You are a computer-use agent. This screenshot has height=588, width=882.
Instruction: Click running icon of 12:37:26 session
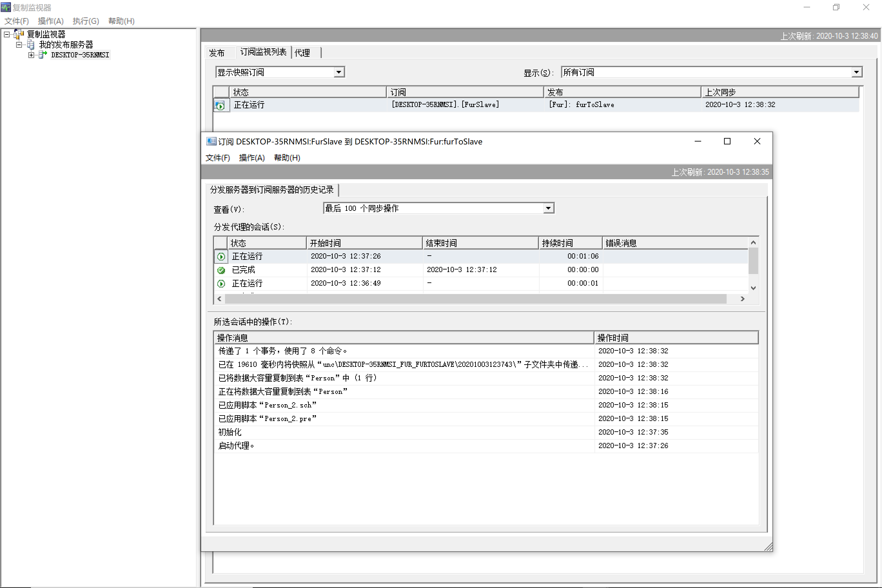(x=221, y=257)
